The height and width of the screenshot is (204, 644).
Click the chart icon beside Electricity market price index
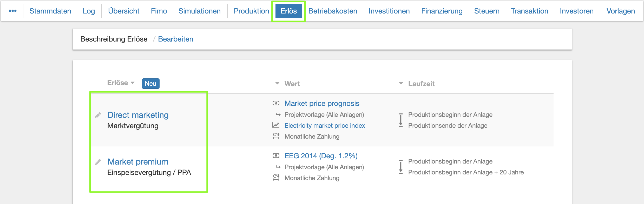pos(276,125)
